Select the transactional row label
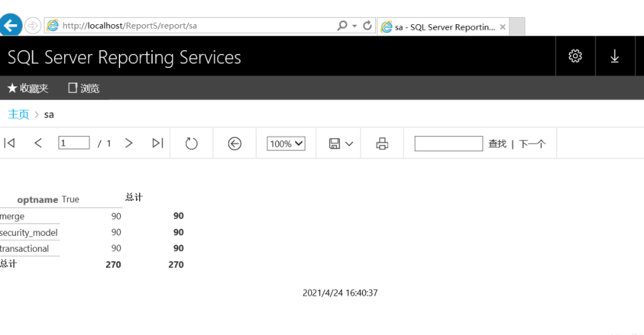The height and width of the screenshot is (335, 644). 24,249
